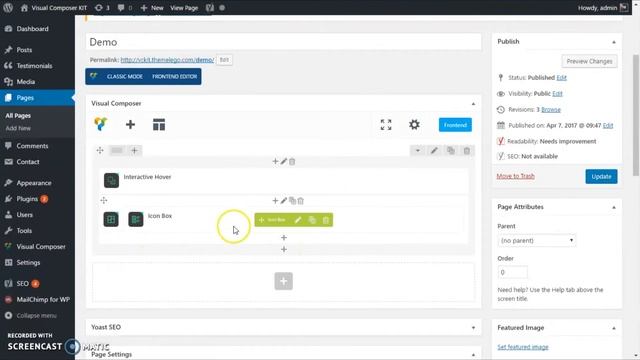Delete the inner column with the trash icon
The height and width of the screenshot is (360, 640).
(301, 200)
